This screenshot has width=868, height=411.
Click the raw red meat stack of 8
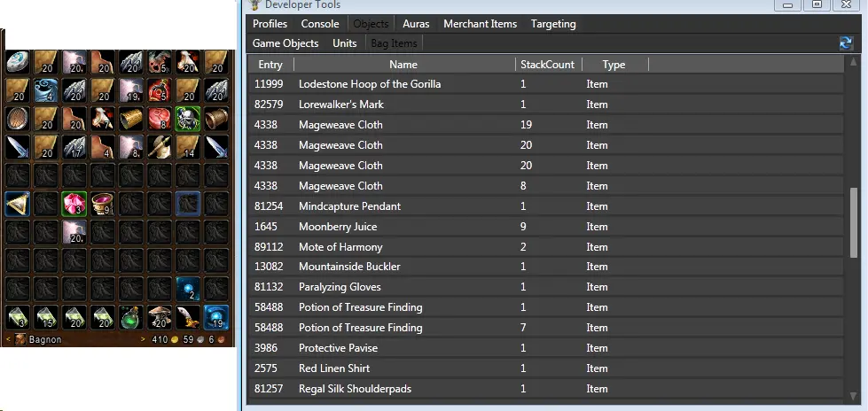click(x=159, y=118)
